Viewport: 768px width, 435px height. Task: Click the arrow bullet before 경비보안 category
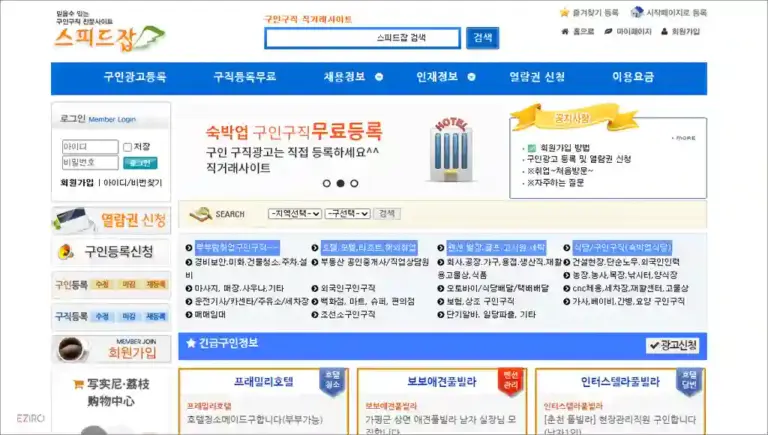point(189,262)
